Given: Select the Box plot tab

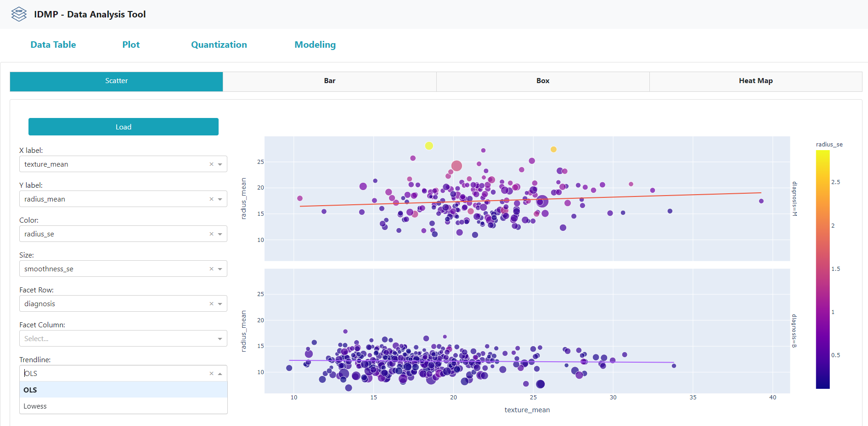Looking at the screenshot, I should 542,81.
